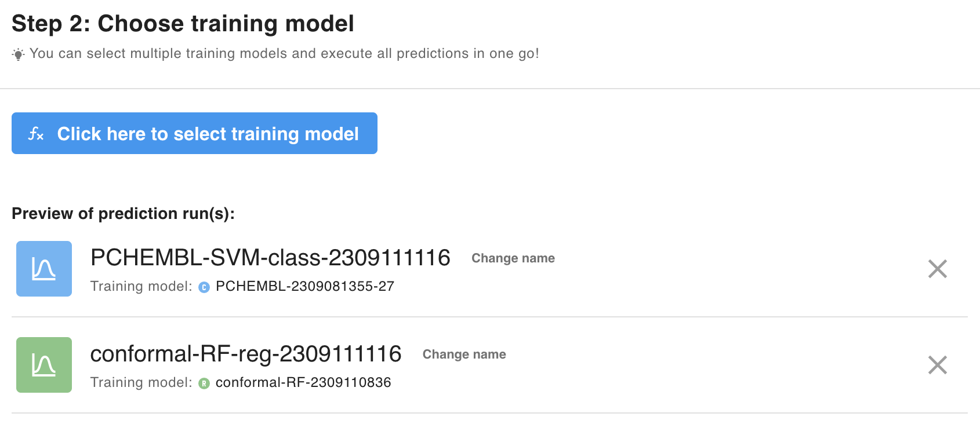This screenshot has width=980, height=424.
Task: Remove the conformal-RF-reg-2309111116 prediction run
Action: [x=937, y=365]
